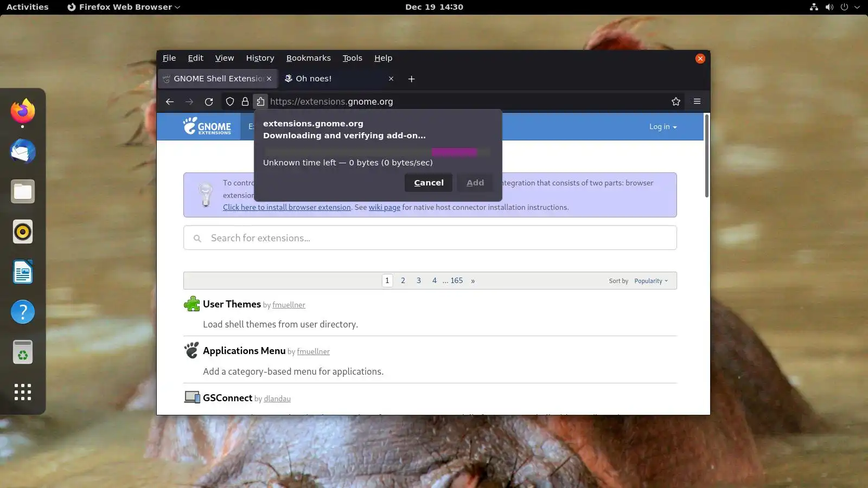Image resolution: width=868 pixels, height=488 pixels.
Task: Open the Firefox hamburger menu
Action: pyautogui.click(x=697, y=101)
